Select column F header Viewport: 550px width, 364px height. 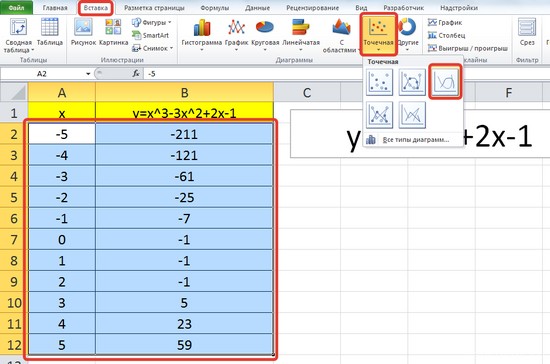pyautogui.click(x=508, y=93)
